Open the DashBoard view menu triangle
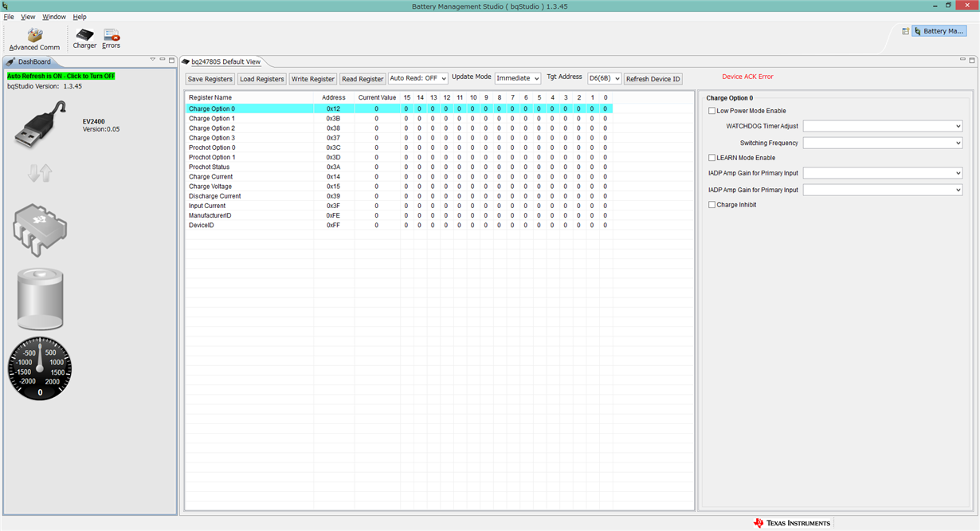The width and height of the screenshot is (980, 531). pos(153,60)
